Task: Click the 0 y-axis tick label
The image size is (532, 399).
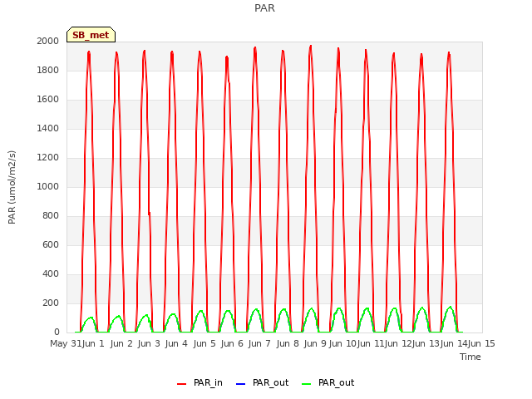Action: (57, 332)
